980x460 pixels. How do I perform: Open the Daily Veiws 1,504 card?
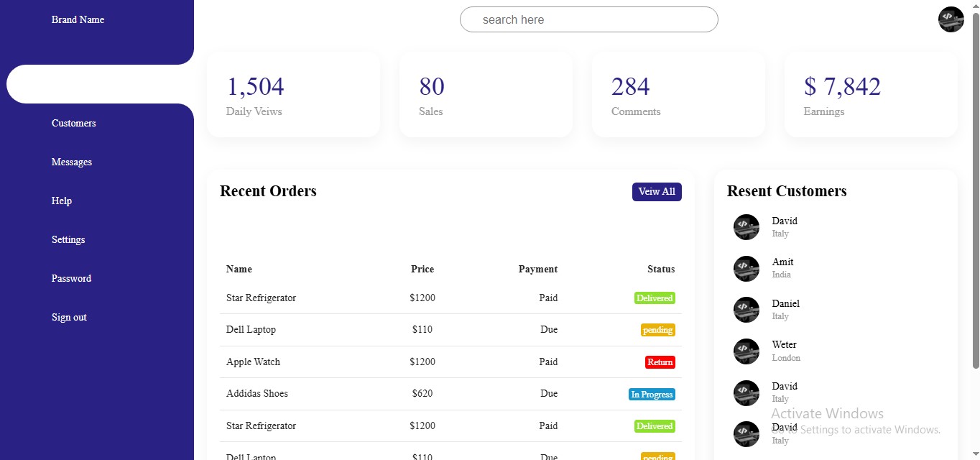pyautogui.click(x=293, y=94)
